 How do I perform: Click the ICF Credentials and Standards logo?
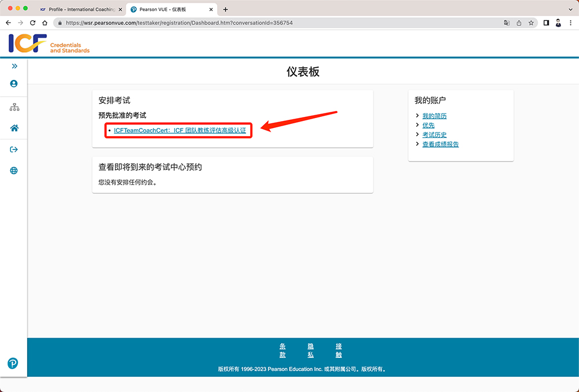[x=49, y=44]
